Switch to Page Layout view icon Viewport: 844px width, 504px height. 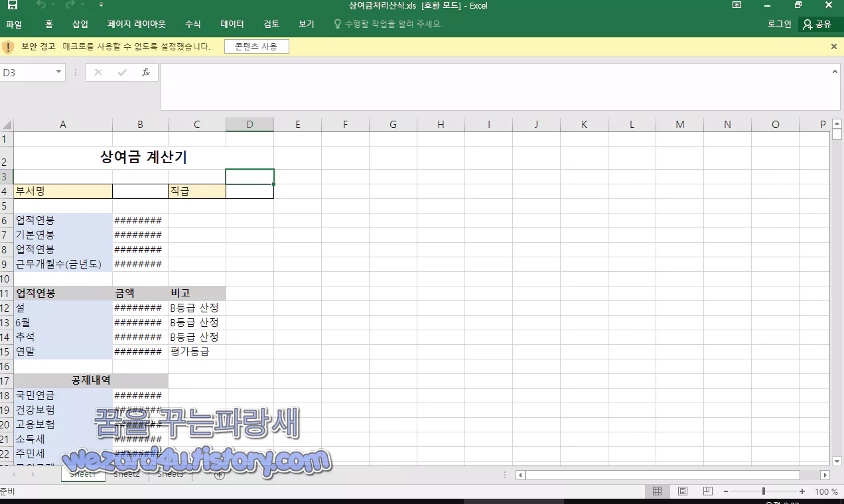682,491
